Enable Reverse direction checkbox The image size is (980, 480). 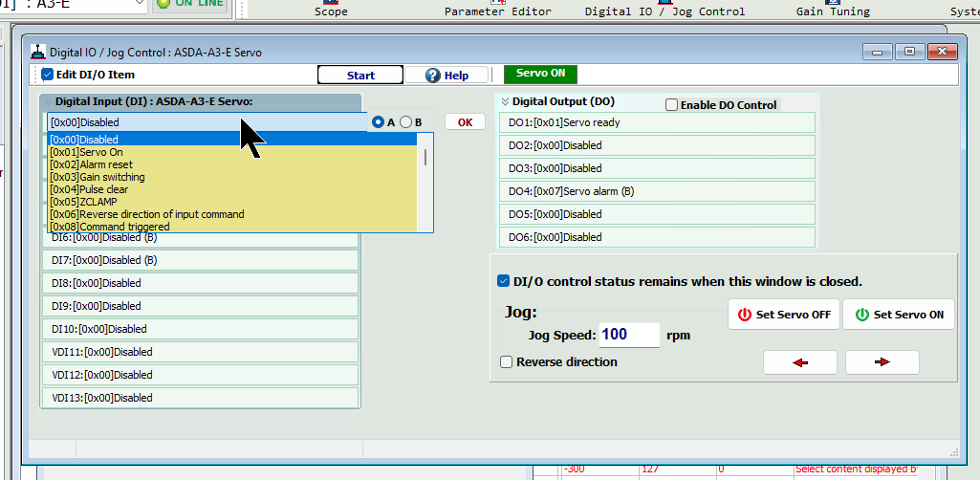506,361
